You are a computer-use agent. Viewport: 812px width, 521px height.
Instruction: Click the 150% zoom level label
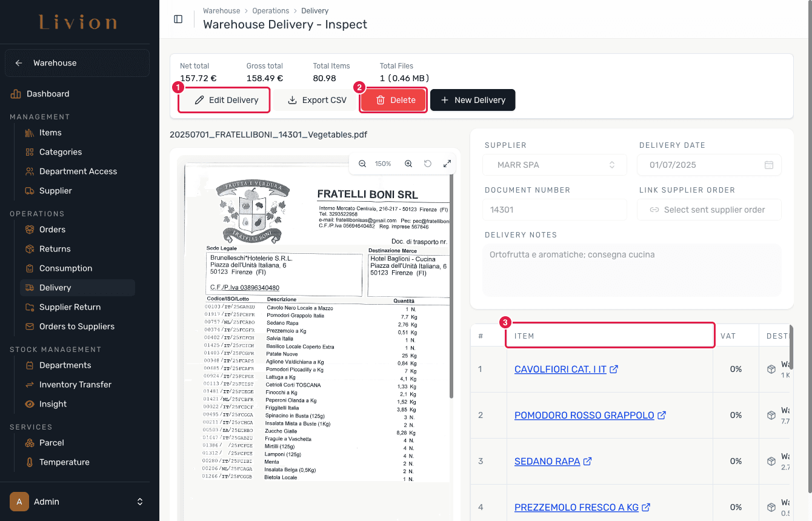(x=383, y=164)
